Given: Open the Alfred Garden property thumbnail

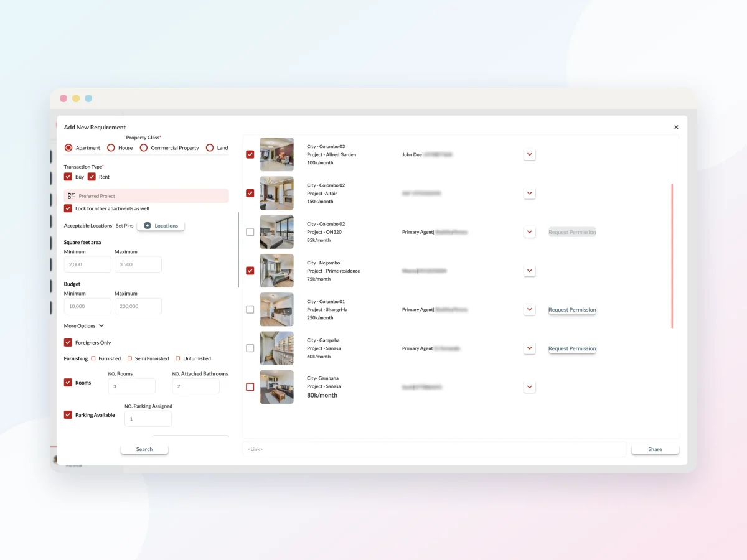Looking at the screenshot, I should point(277,154).
